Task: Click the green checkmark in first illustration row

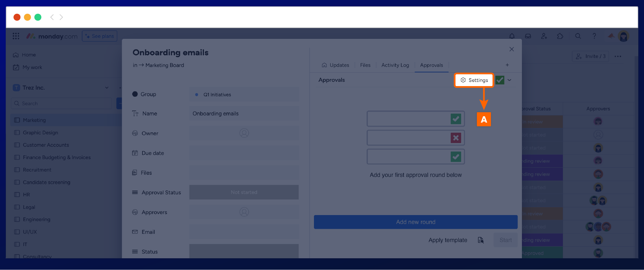Action: coord(455,119)
